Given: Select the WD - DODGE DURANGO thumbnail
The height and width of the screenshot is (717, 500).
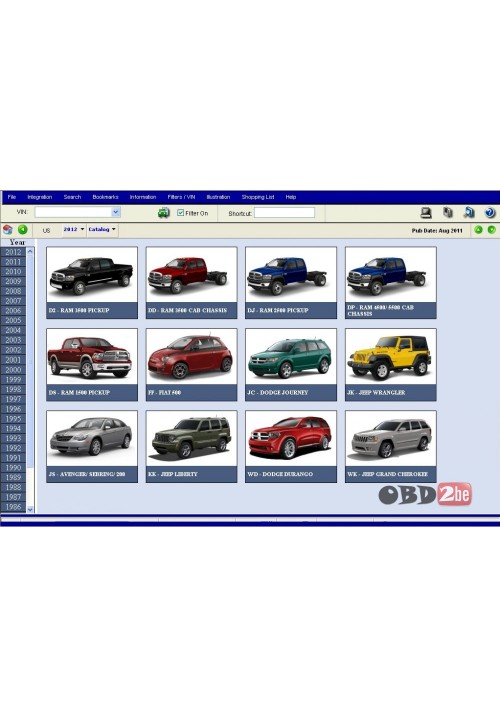Looking at the screenshot, I should pos(291,446).
